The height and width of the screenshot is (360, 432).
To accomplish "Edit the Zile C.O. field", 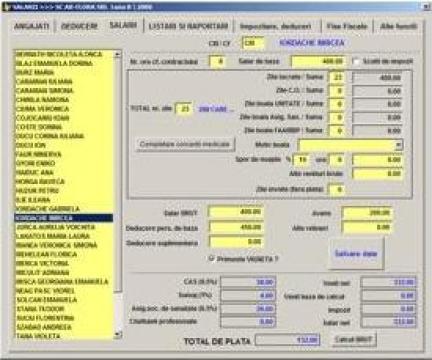I will tap(336, 91).
